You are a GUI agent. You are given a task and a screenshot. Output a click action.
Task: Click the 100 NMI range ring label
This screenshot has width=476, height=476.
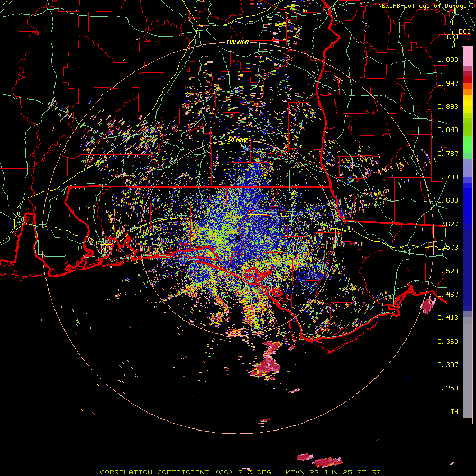click(237, 42)
